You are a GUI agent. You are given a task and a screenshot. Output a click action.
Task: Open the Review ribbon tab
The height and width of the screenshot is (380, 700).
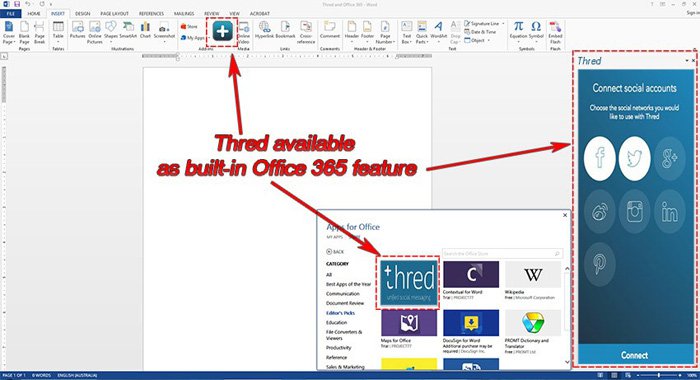212,14
